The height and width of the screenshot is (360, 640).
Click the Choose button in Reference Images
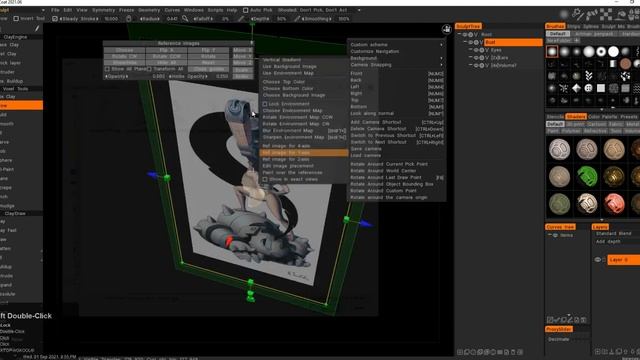(124, 50)
